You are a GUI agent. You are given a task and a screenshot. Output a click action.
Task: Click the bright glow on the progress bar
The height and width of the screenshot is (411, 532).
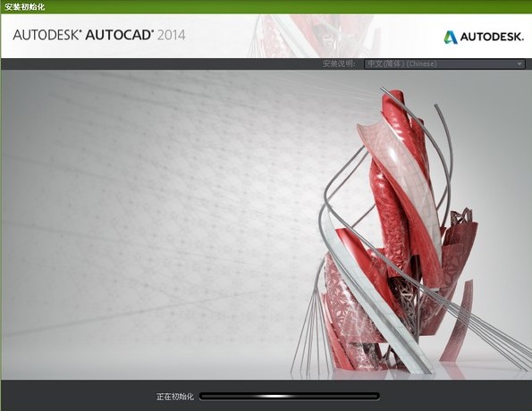click(x=272, y=396)
